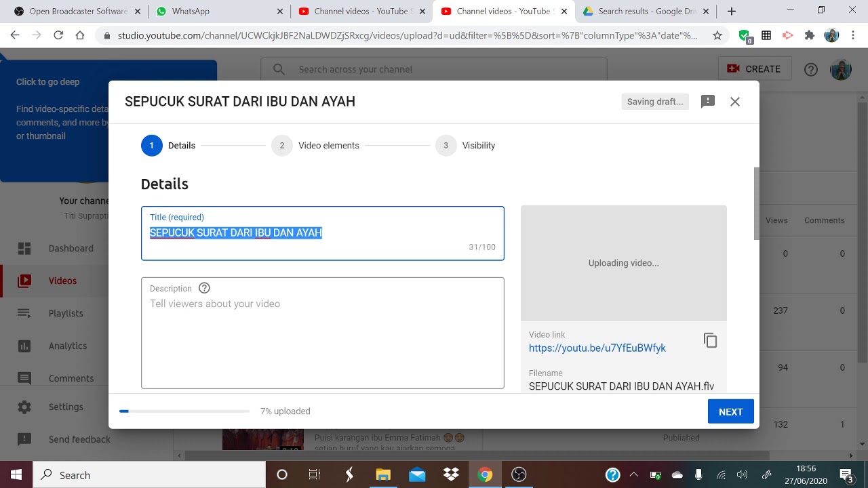Click the YouTube Studio help icon
The image size is (868, 488).
click(x=811, y=69)
